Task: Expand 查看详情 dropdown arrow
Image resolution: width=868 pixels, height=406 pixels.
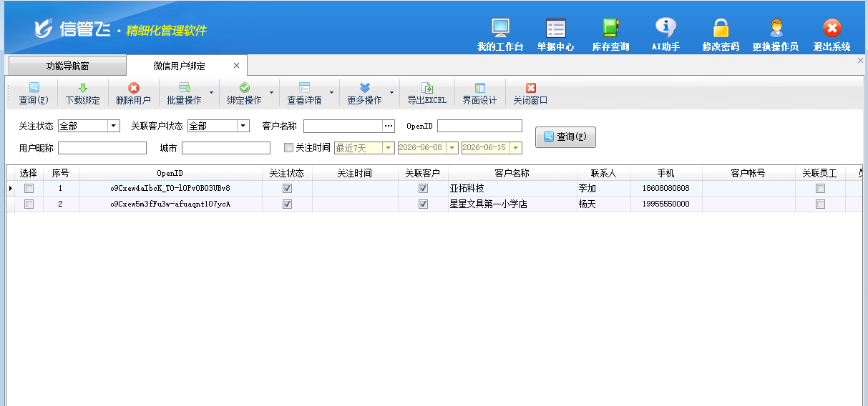Action: [331, 93]
